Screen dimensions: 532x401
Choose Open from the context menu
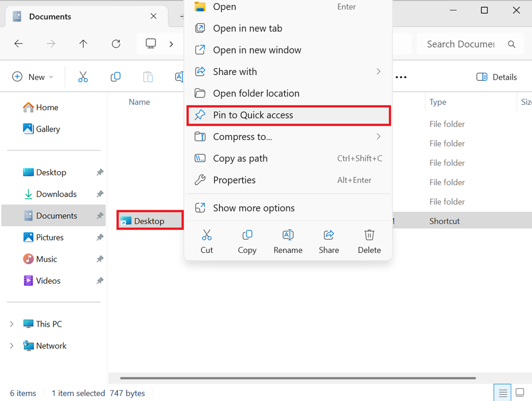tap(288, 7)
